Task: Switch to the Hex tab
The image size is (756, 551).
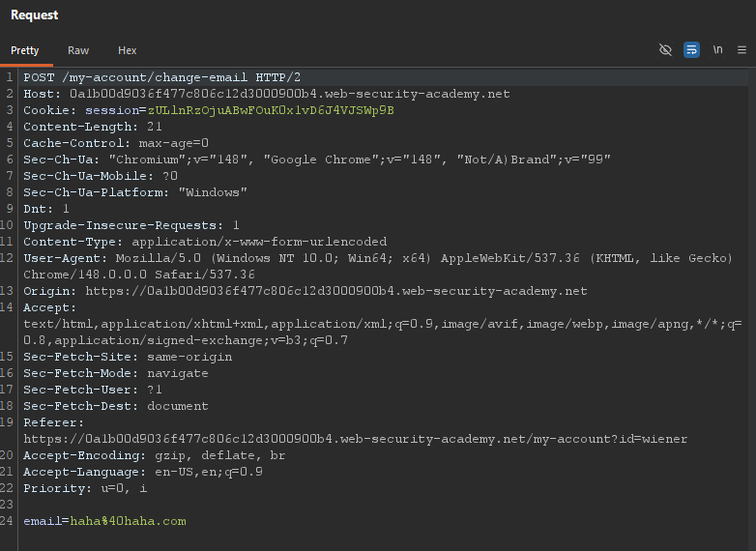Action: [128, 50]
